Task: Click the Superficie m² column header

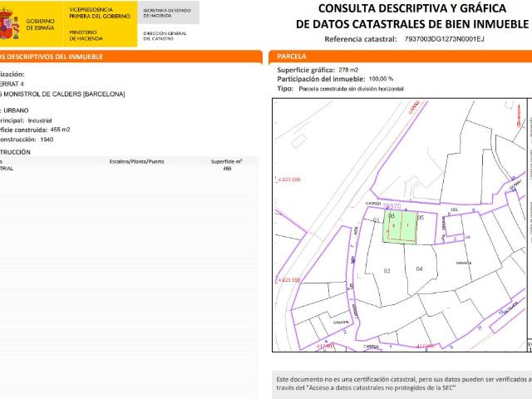Action: (226, 160)
